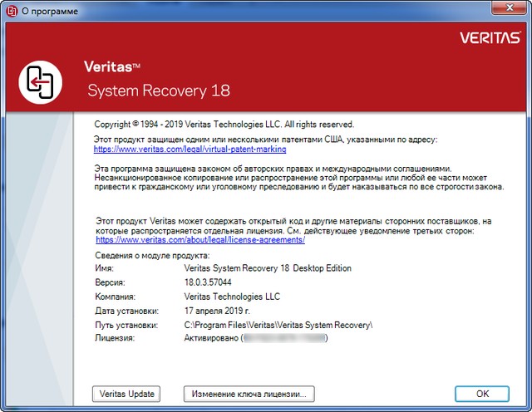This screenshot has height=412, width=532.
Task: Confirm the dialog with OK
Action: coord(482,394)
